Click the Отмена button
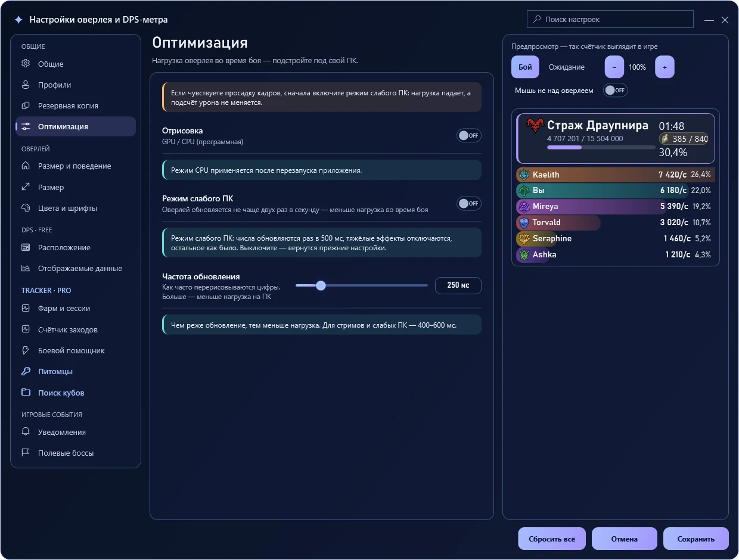The height and width of the screenshot is (560, 739). (x=625, y=539)
